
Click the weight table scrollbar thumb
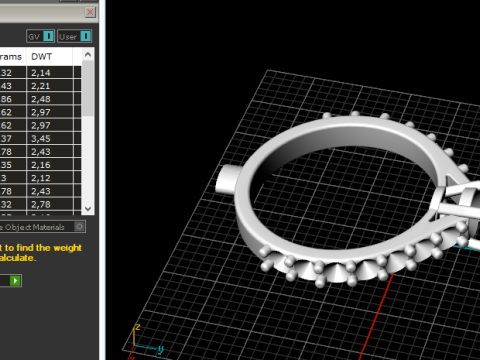(x=88, y=88)
